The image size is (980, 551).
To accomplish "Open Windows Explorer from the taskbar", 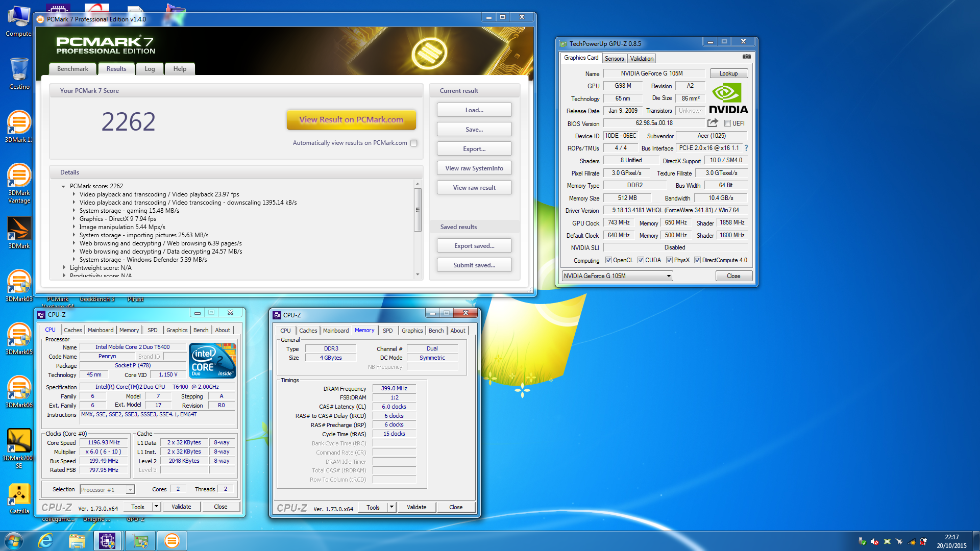I will coord(77,541).
